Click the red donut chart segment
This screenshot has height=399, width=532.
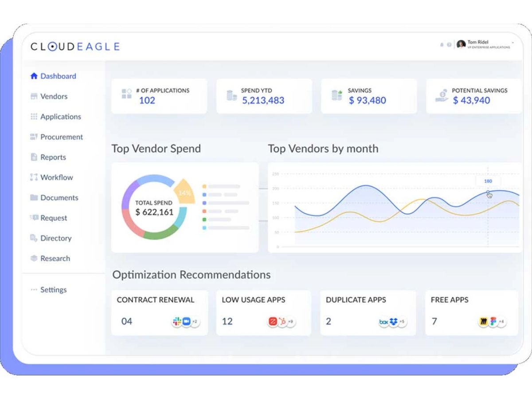coord(132,225)
